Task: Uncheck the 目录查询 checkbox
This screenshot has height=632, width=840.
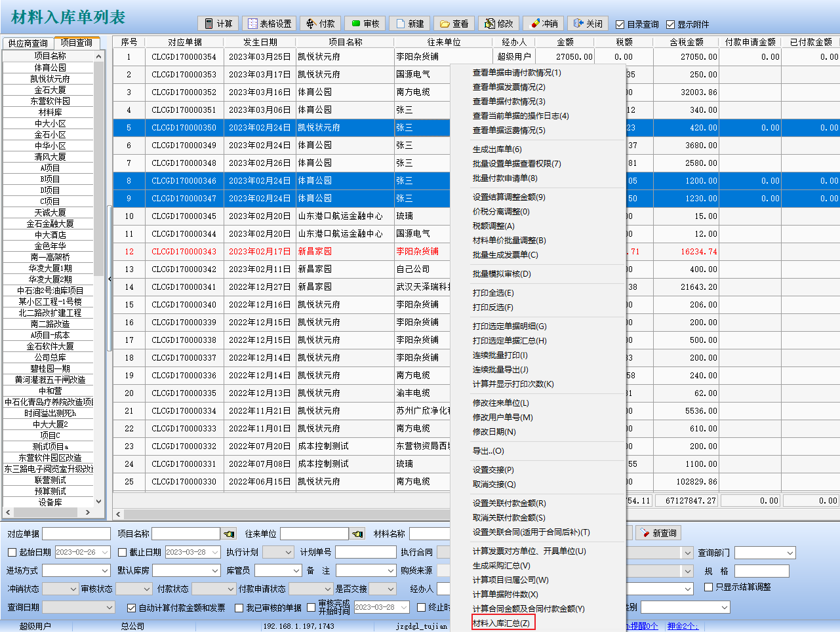Action: point(620,25)
